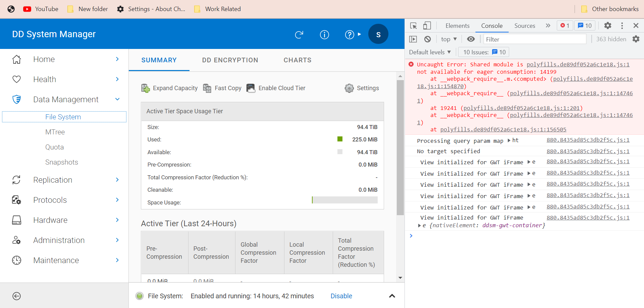This screenshot has width=644, height=308.
Task: Expand the nativeElement object in console
Action: (x=419, y=226)
